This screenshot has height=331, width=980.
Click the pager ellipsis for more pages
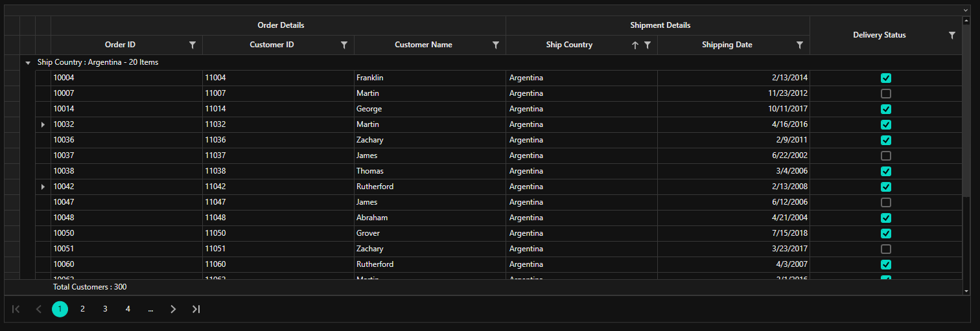(150, 309)
